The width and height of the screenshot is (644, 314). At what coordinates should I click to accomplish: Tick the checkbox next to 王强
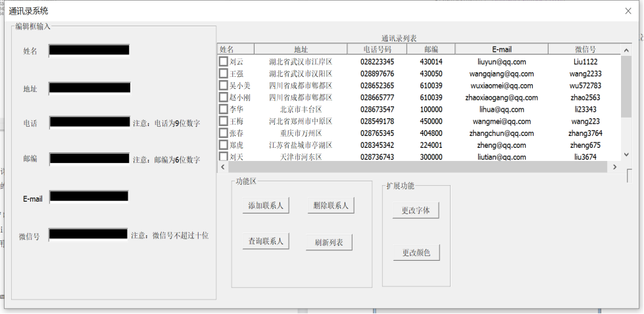223,74
